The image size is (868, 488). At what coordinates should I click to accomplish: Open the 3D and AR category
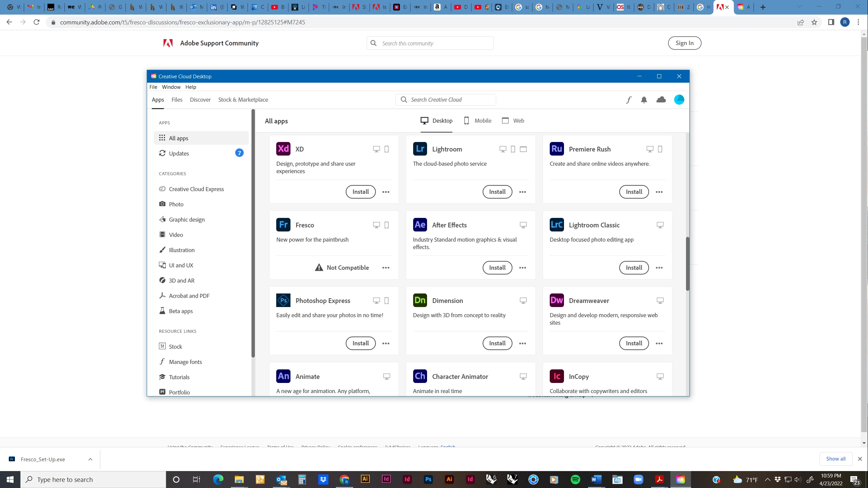[x=181, y=280]
